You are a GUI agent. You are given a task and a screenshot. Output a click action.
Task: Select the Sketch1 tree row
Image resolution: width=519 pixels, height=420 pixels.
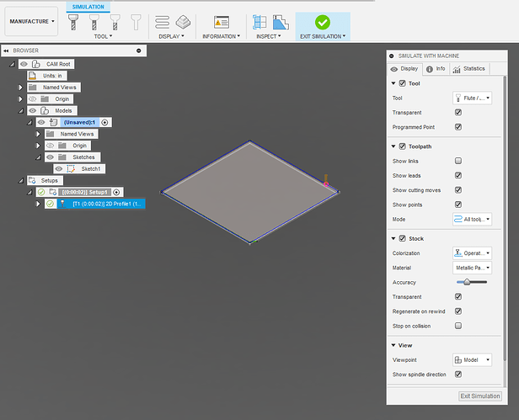click(79, 168)
